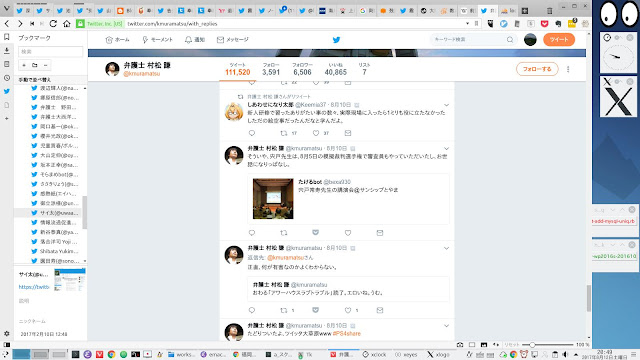Viewport: 640px width, 360px height.
Task: Open the Twitter web panel
Action: pyautogui.click(x=7, y=91)
